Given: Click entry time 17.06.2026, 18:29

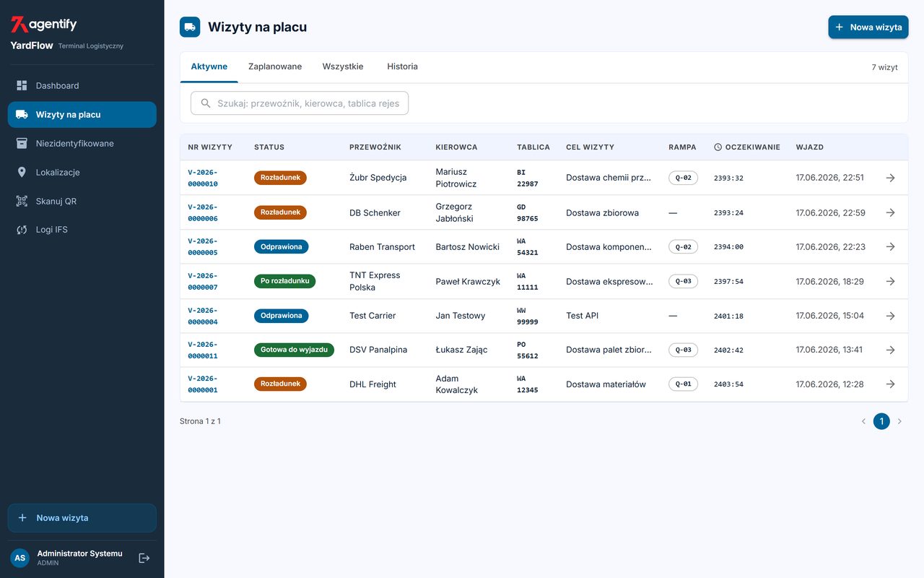Looking at the screenshot, I should pos(829,281).
